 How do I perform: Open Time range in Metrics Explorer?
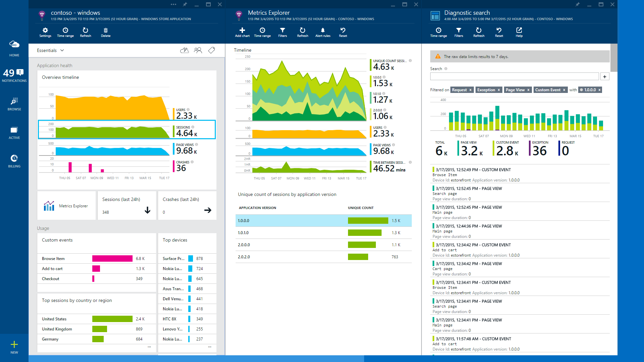pos(262,32)
